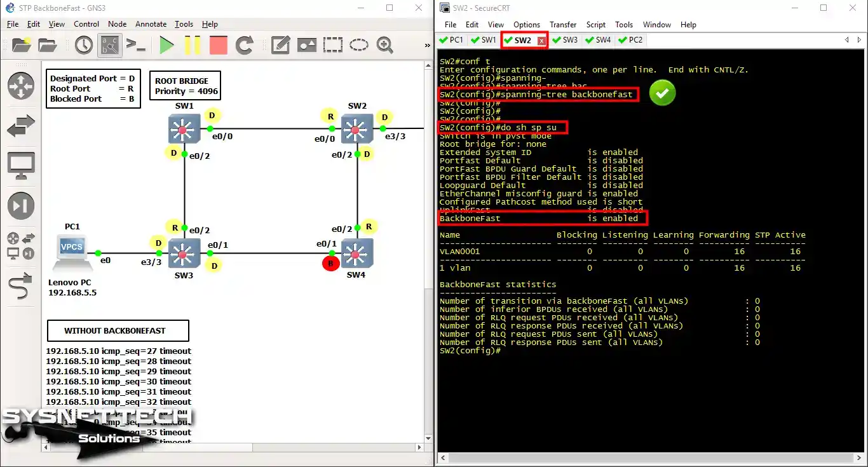
Task: Open GNS3 View menu
Action: point(57,24)
